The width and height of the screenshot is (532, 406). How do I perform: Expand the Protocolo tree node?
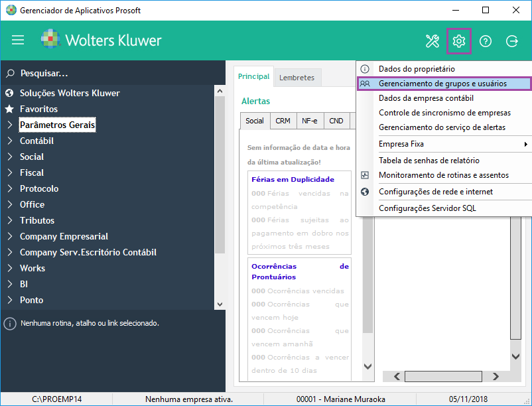(10, 188)
